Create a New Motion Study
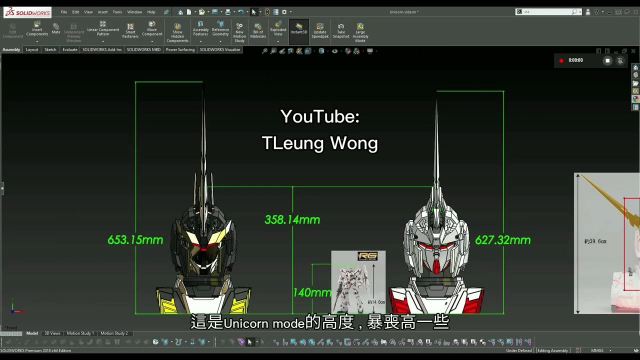The width and height of the screenshot is (640, 360). [x=240, y=33]
